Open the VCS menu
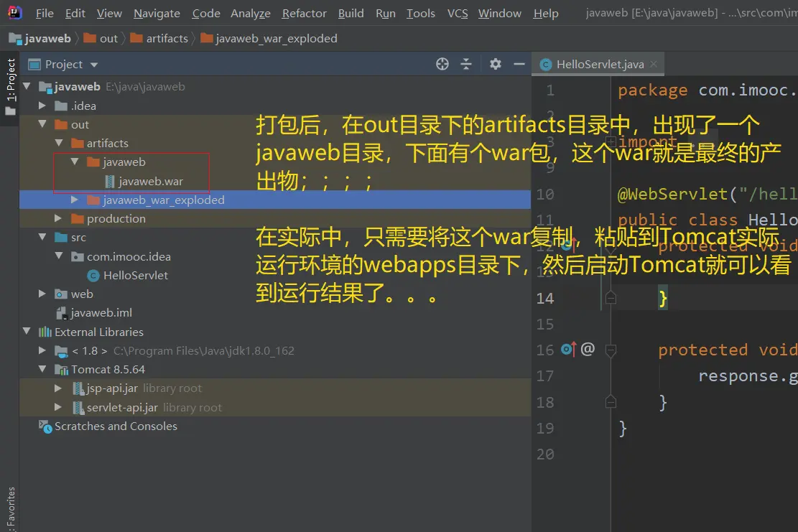This screenshot has width=798, height=532. click(458, 13)
